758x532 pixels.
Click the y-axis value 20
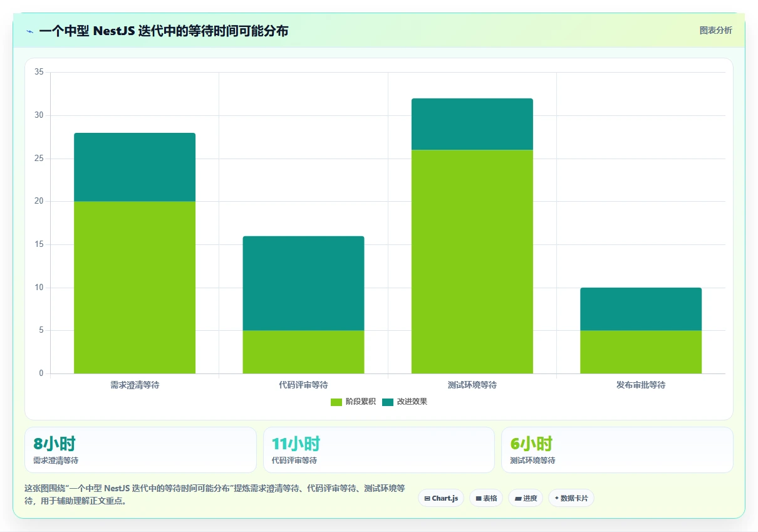(39, 201)
